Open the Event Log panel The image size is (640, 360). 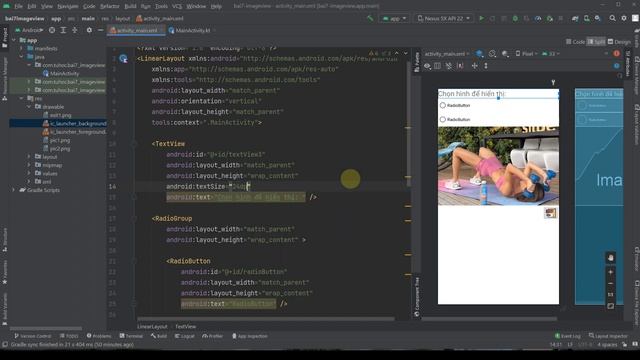click(x=568, y=336)
